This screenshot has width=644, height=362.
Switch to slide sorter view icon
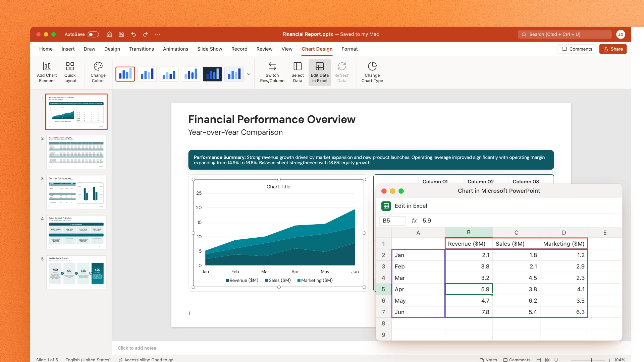coord(547,360)
